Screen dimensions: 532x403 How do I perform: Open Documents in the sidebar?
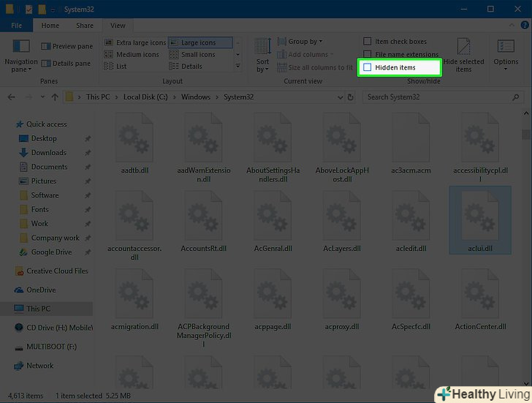click(x=49, y=167)
